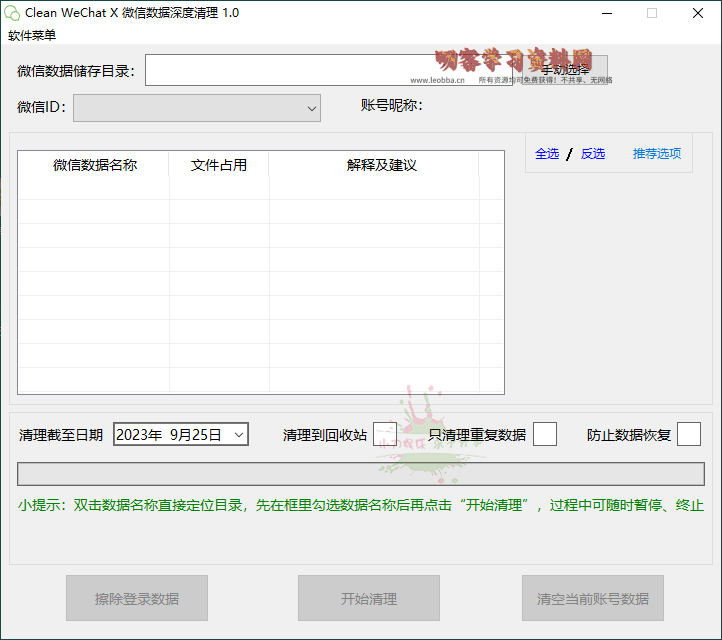Click the 推荐选项 link
Screen dimensions: 722x640
[x=657, y=153]
